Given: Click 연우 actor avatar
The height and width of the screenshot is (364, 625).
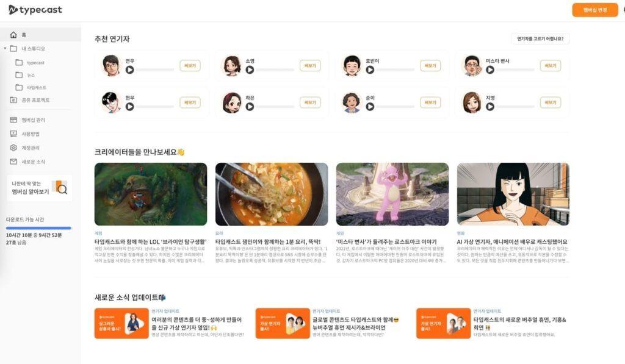Looking at the screenshot, I should [x=111, y=65].
